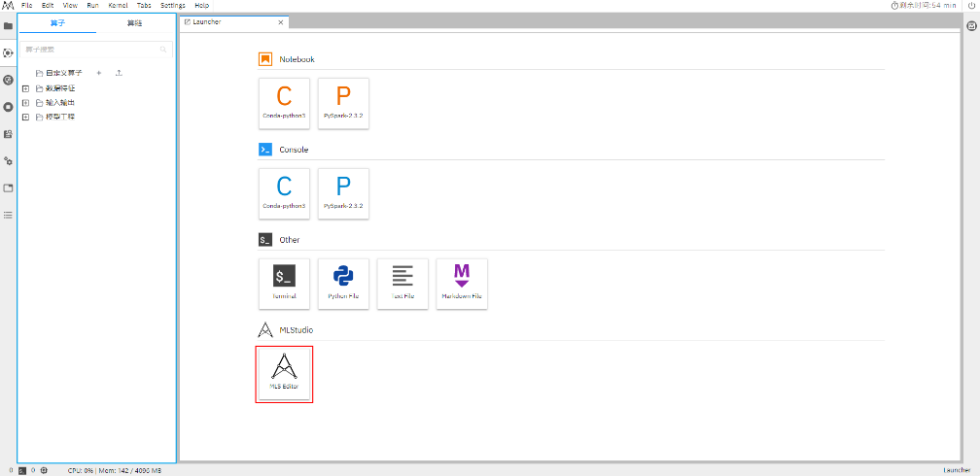Open the Settings menu
The image size is (980, 476).
(x=172, y=5)
